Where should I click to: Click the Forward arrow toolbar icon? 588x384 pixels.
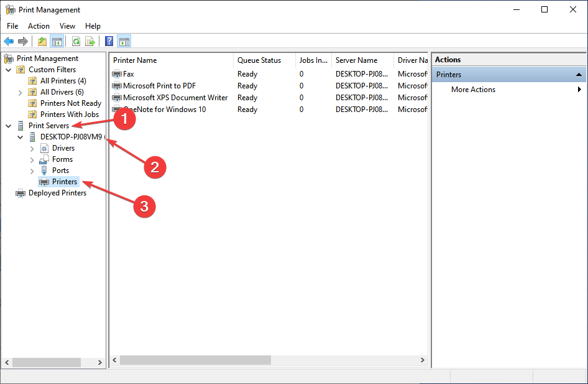[x=23, y=41]
